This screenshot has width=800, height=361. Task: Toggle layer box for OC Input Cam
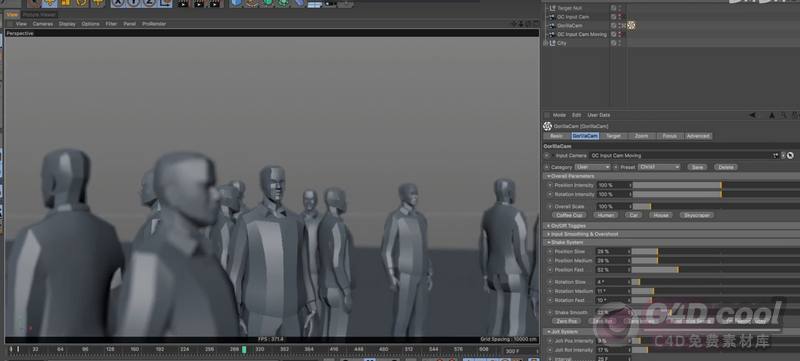pos(613,17)
